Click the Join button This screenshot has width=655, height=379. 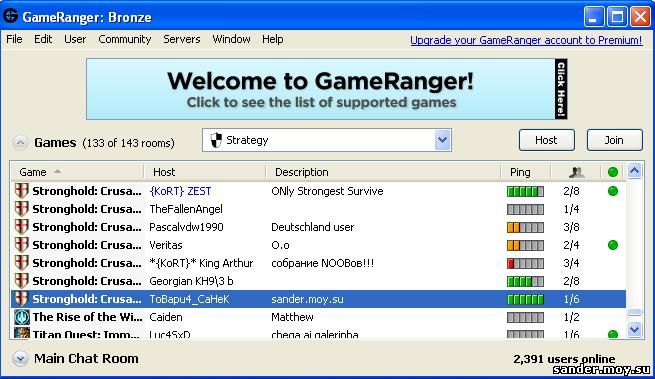[x=614, y=140]
